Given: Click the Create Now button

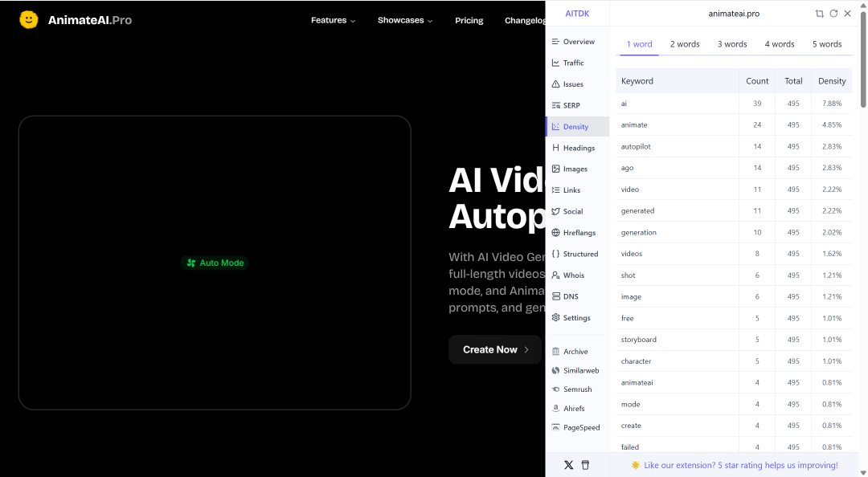Looking at the screenshot, I should coord(495,350).
